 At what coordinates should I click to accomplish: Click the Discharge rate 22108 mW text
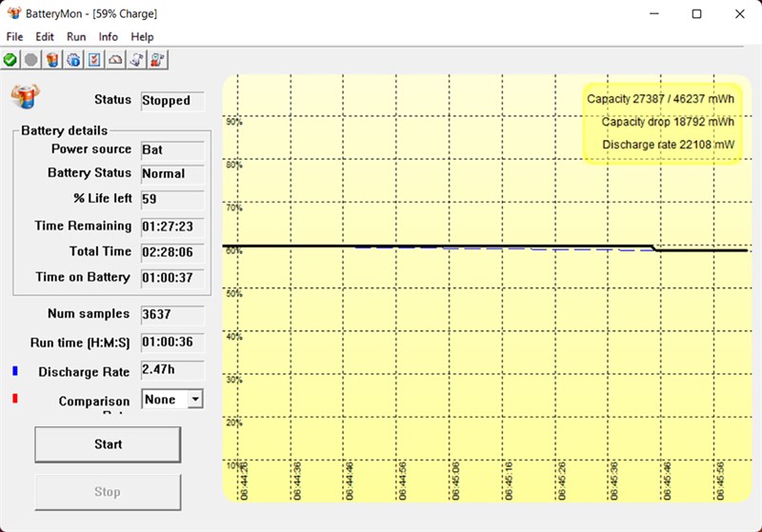(x=669, y=145)
